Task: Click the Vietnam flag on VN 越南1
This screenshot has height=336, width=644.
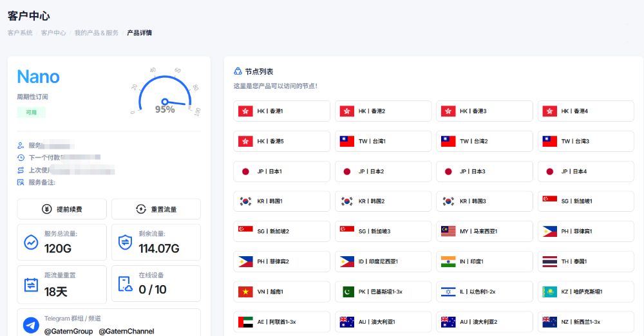Action: (x=245, y=292)
